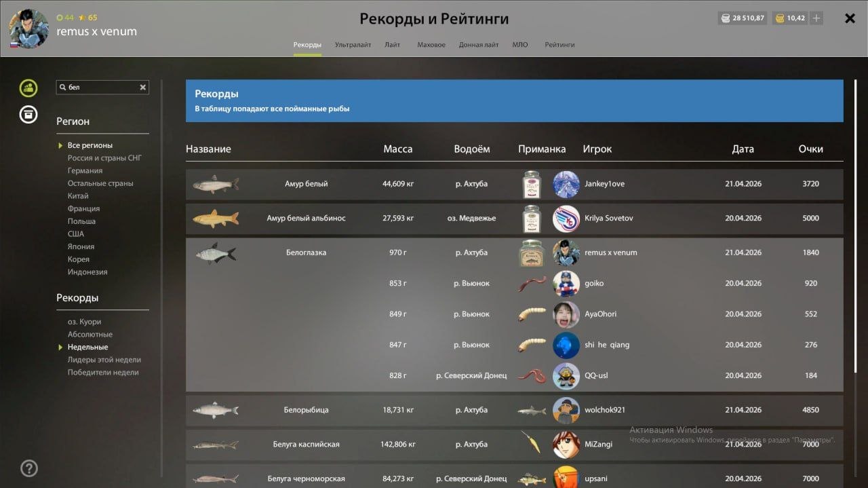868x488 pixels.
Task: Click live bait fish icon in Белорыбица row
Action: pos(532,411)
